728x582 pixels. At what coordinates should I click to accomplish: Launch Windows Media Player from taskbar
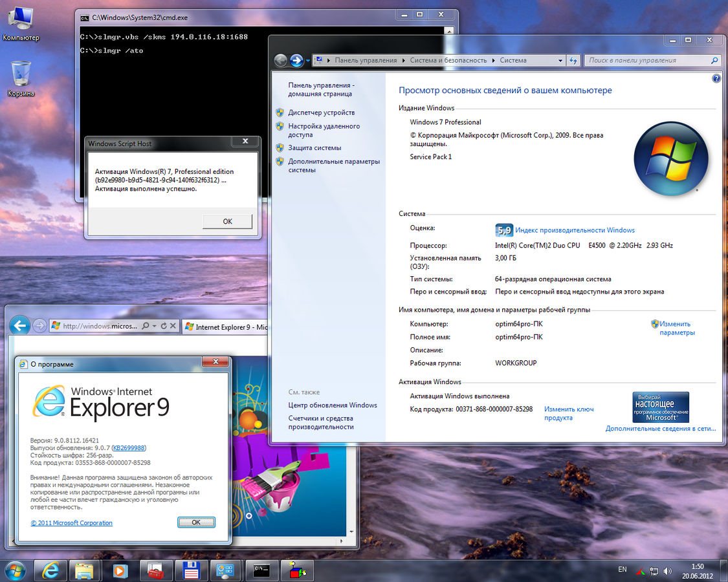coord(119,570)
